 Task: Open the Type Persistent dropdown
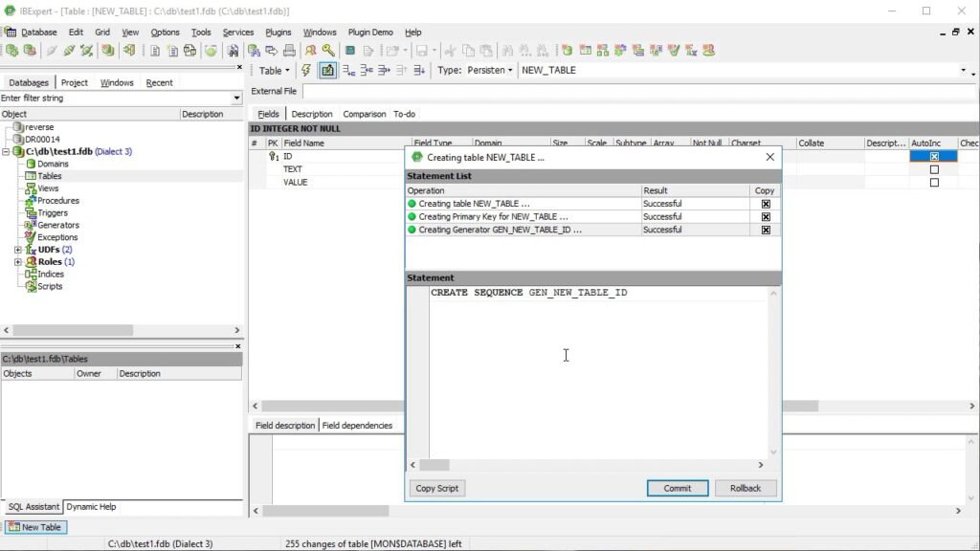[x=490, y=70]
